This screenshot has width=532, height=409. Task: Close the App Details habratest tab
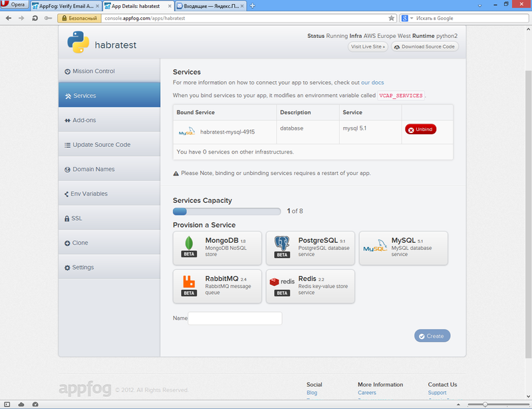click(170, 6)
